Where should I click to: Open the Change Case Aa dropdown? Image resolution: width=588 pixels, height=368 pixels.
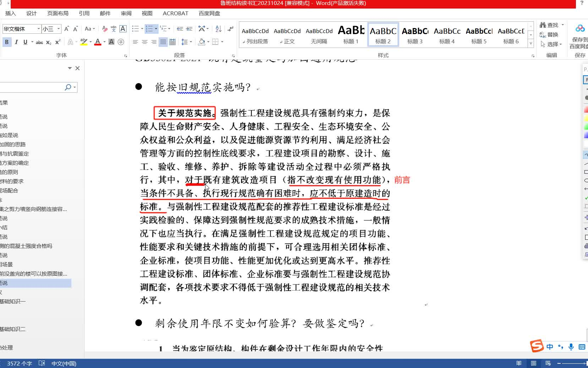click(90, 29)
